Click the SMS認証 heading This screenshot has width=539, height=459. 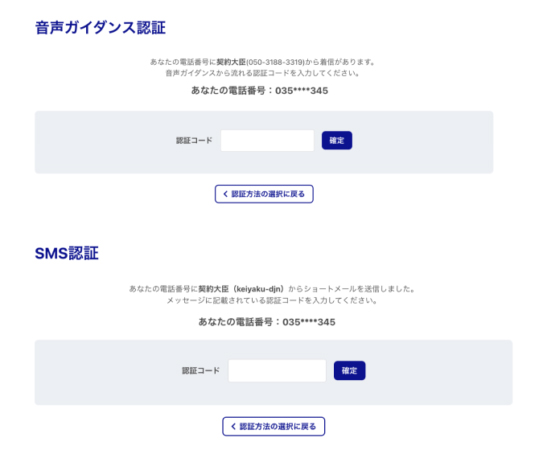pyautogui.click(x=67, y=253)
